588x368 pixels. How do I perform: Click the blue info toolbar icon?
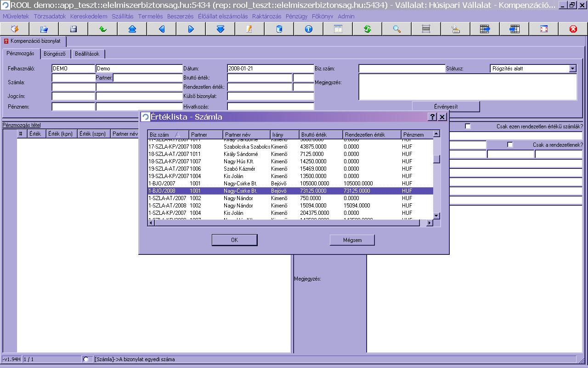[x=309, y=29]
